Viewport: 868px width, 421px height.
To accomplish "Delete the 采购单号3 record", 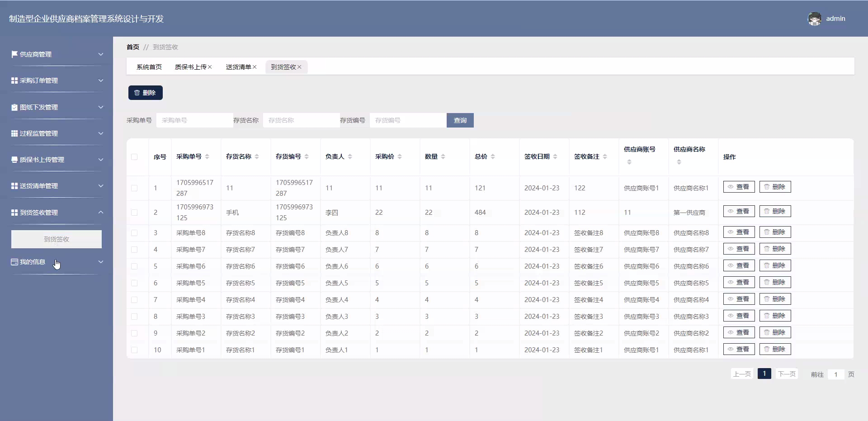I will tap(775, 316).
